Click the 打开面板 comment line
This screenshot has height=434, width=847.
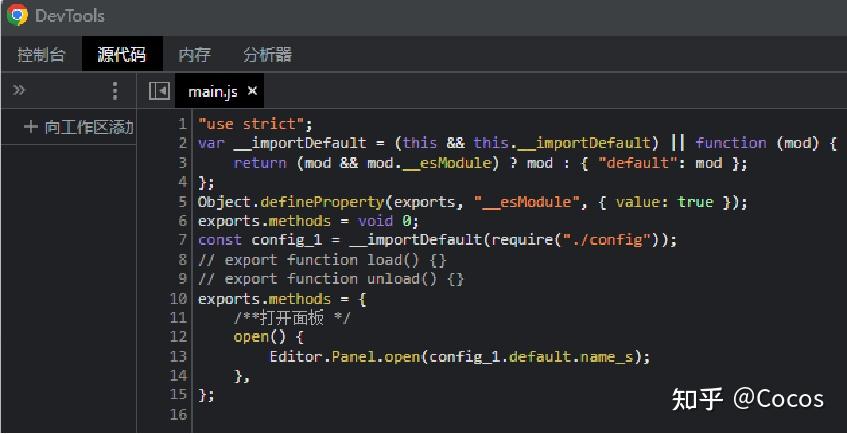click(x=292, y=318)
